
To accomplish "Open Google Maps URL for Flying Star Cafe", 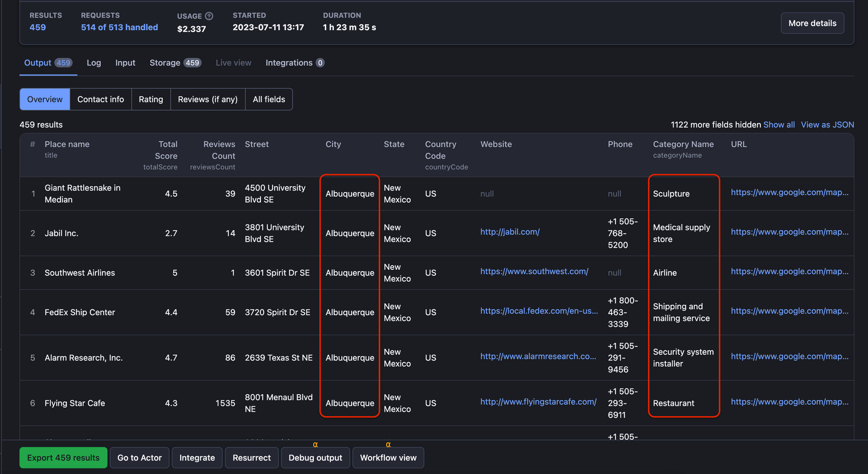I will 789,402.
